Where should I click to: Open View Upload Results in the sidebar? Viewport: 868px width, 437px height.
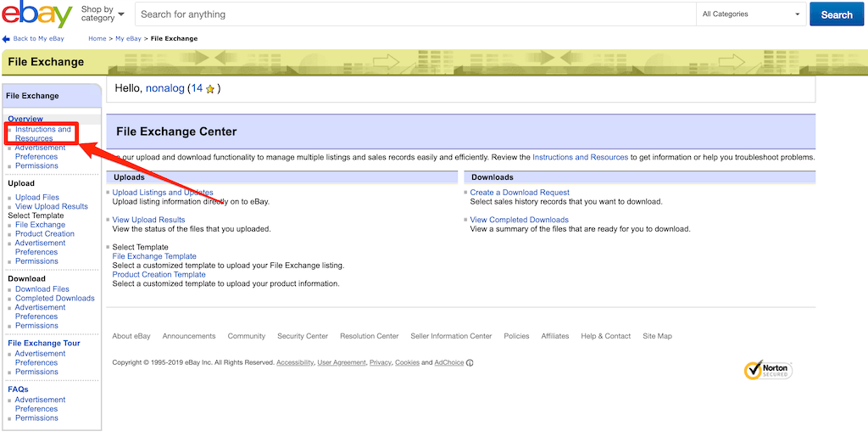pyautogui.click(x=52, y=206)
